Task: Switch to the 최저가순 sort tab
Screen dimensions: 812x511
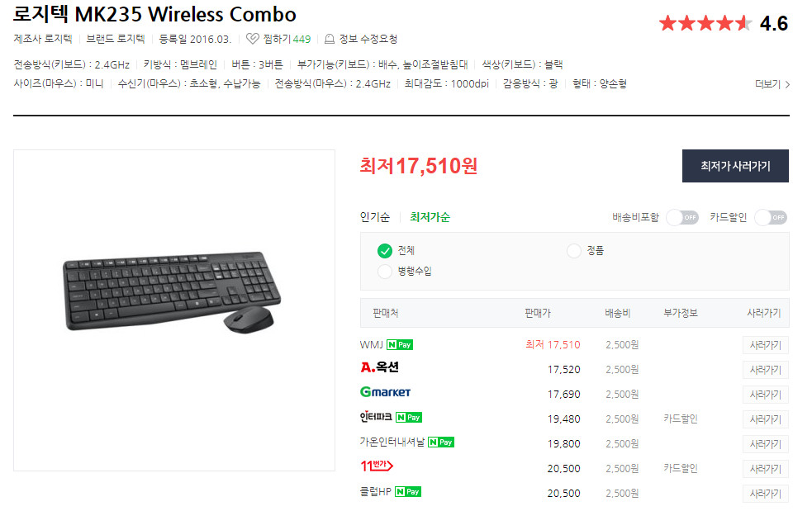Action: pyautogui.click(x=430, y=217)
